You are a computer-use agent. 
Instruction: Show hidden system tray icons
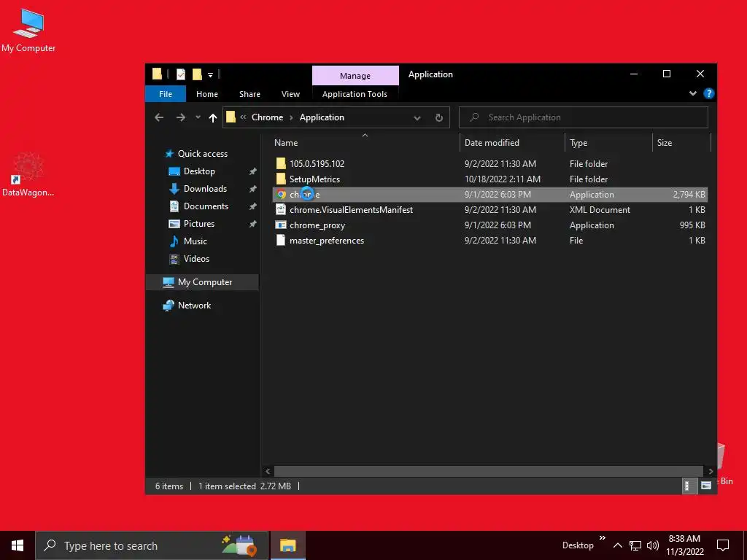pyautogui.click(x=617, y=545)
